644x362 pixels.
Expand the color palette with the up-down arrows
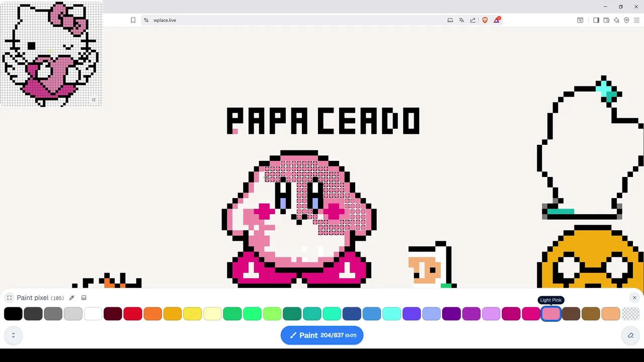pos(13,335)
